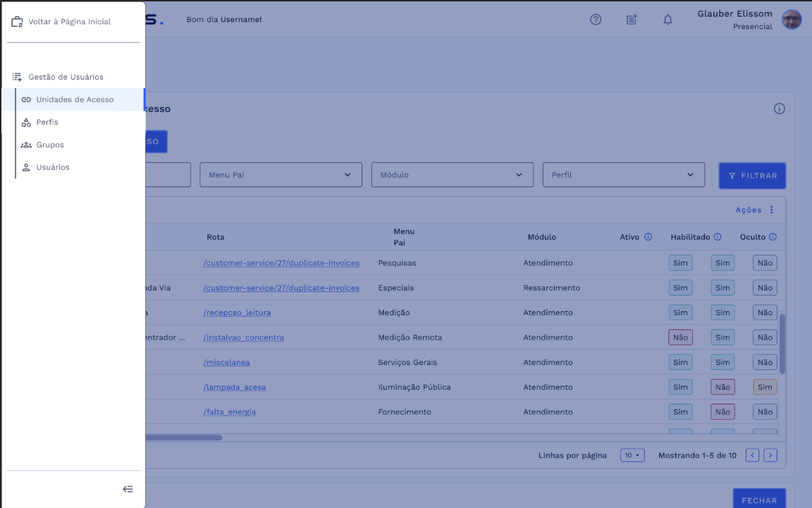The image size is (812, 508).
Task: Click the help question mark icon
Action: point(596,20)
